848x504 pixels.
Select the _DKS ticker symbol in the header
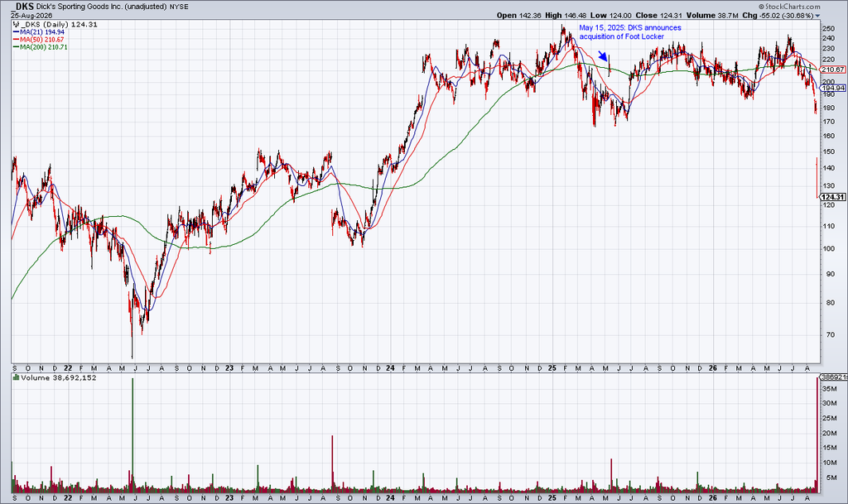coord(23,7)
